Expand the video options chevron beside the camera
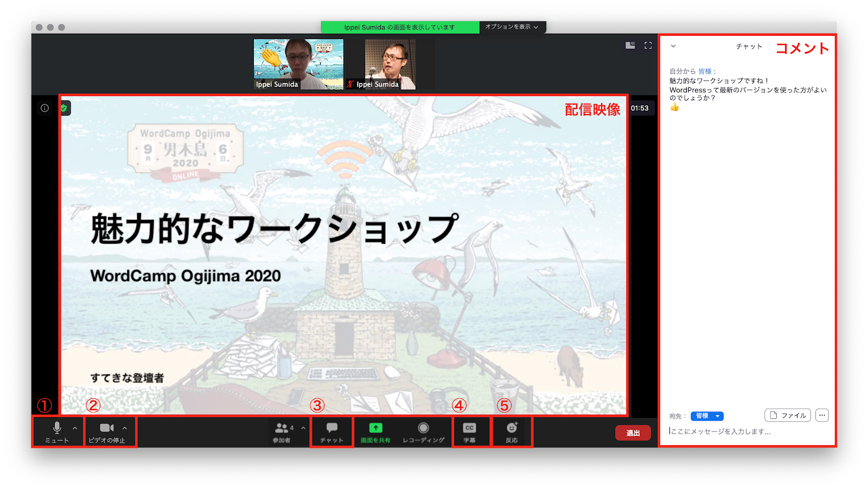Viewport: 868px width, 489px height. 125,428
